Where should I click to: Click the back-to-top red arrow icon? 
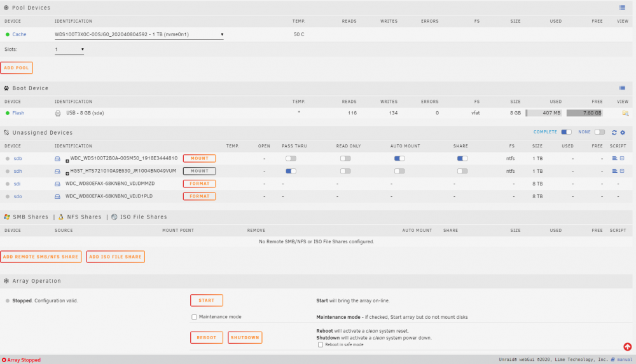click(628, 347)
